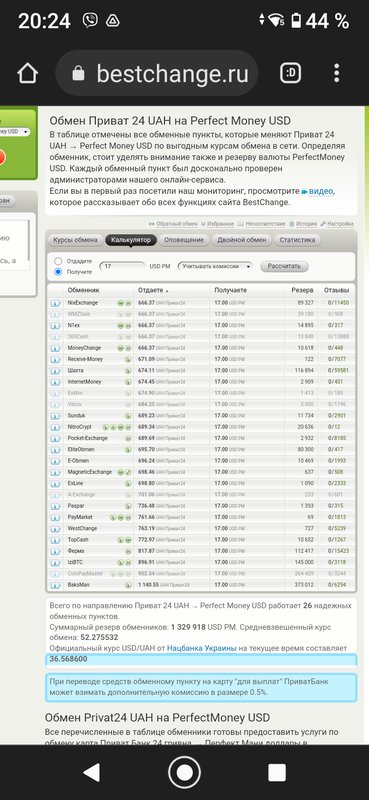369x800 pixels.
Task: Tap the bestchange.ru address bar
Action: (157, 74)
